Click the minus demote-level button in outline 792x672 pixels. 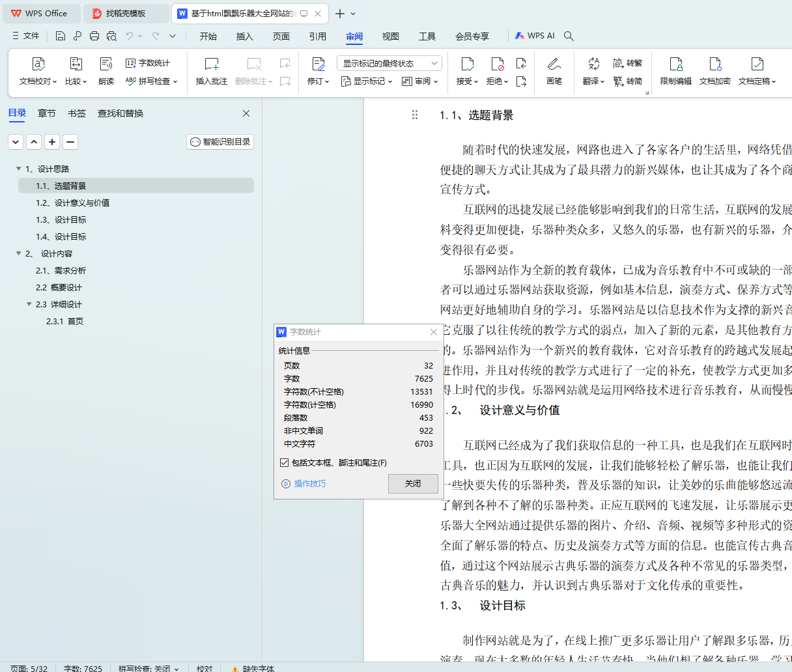tap(70, 141)
